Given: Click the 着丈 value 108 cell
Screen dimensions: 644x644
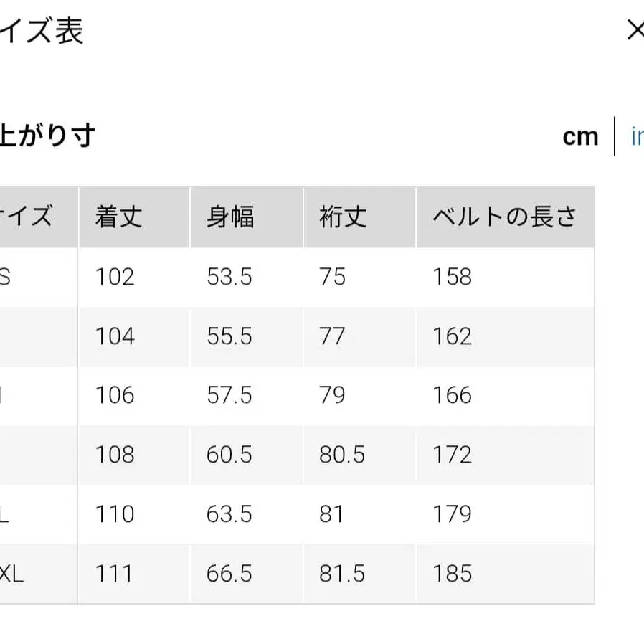Looking at the screenshot, I should (115, 455).
